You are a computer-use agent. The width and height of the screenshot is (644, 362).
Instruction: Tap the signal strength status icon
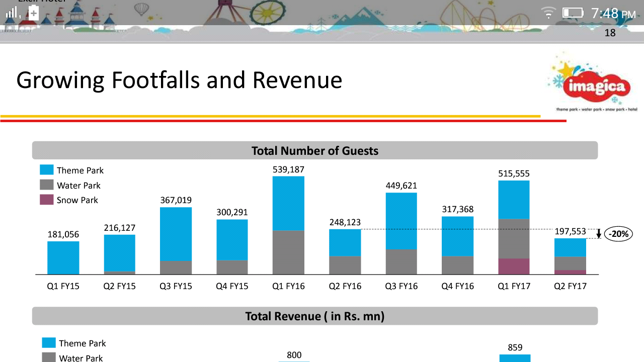click(12, 13)
